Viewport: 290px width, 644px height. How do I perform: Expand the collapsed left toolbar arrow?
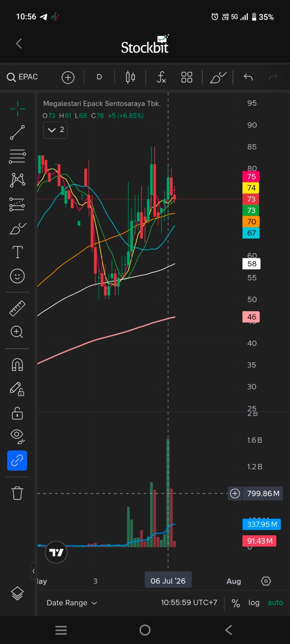33,571
